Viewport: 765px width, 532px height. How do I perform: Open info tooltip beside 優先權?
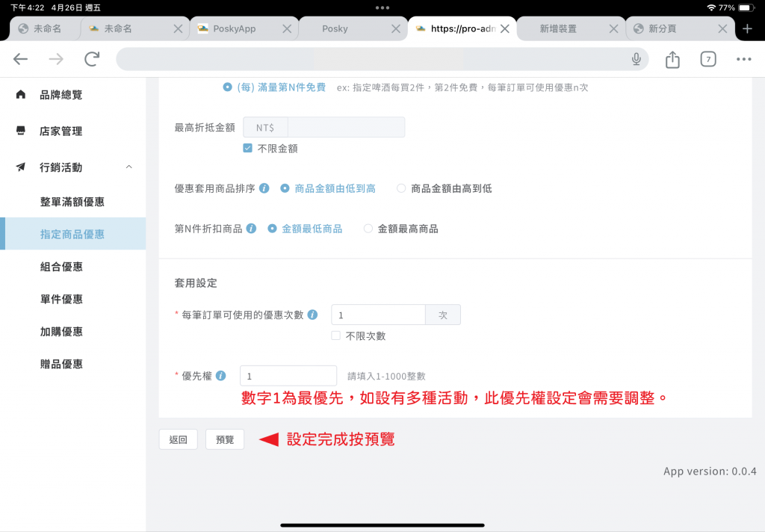click(x=220, y=375)
